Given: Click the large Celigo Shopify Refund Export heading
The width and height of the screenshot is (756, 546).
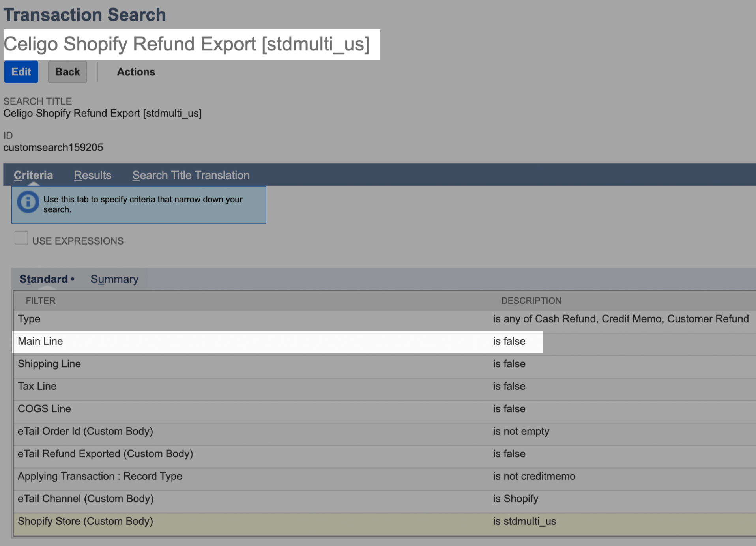Looking at the screenshot, I should [187, 44].
